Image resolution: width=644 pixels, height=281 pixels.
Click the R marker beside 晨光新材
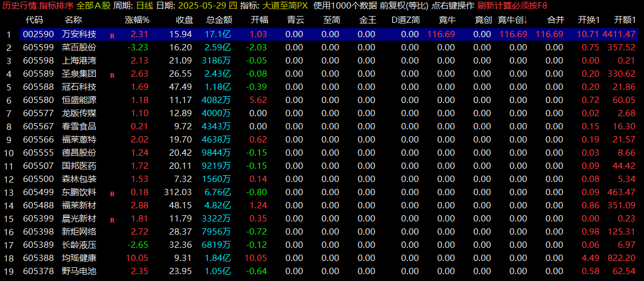pyautogui.click(x=112, y=220)
